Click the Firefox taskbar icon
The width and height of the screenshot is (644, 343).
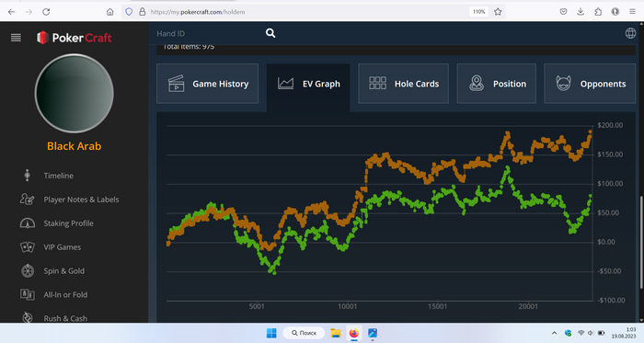coord(353,333)
